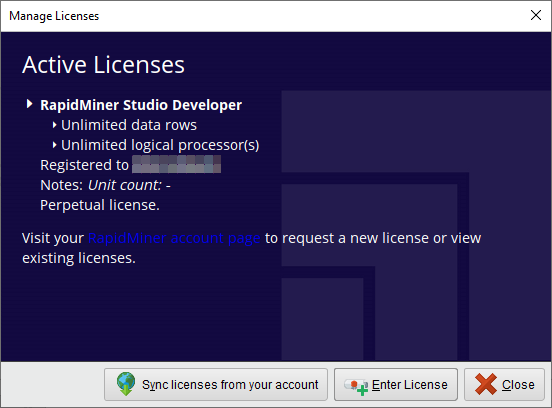Click the Notes: Unit count line

(x=105, y=185)
